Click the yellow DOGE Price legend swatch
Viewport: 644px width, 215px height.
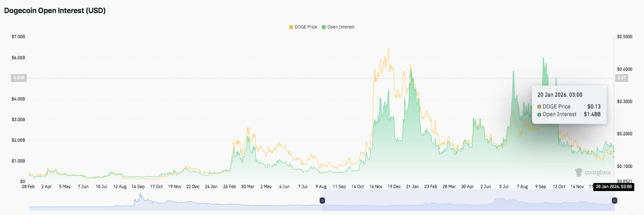click(x=291, y=27)
